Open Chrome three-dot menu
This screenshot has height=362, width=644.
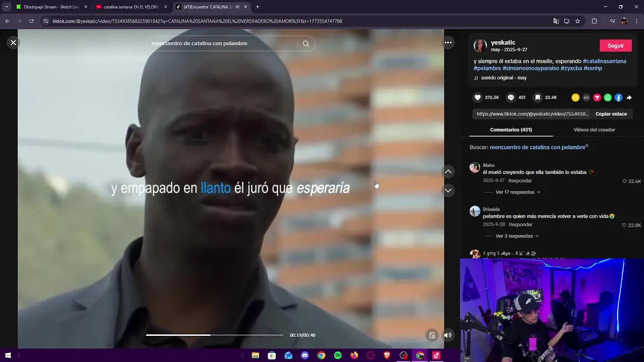[636, 21]
